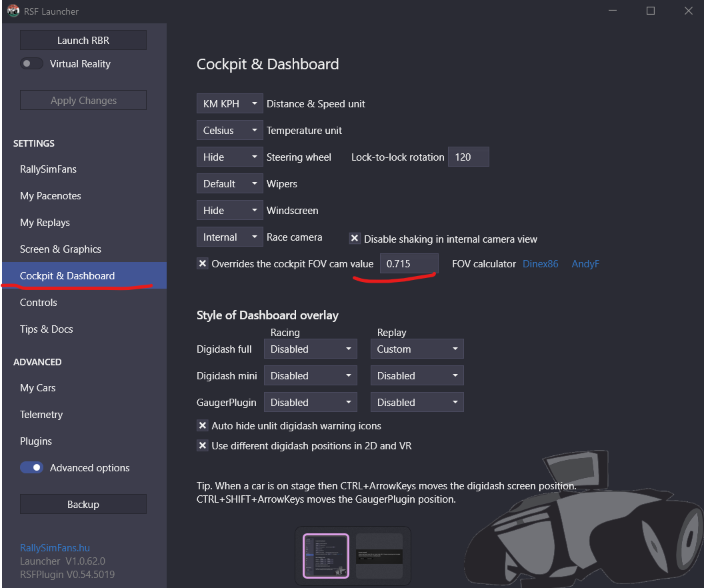The height and width of the screenshot is (588, 704).
Task: Click the RSF Launcher app icon
Action: click(x=13, y=11)
